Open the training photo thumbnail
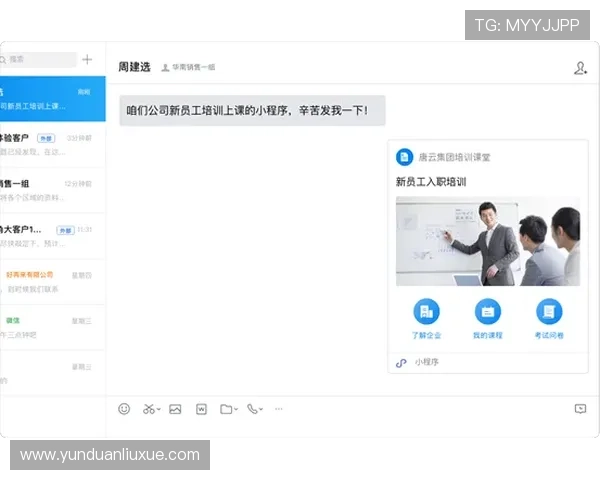 [488, 241]
